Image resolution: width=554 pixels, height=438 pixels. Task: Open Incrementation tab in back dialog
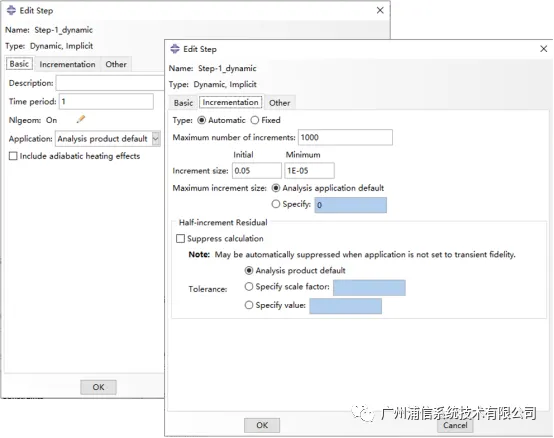point(67,64)
